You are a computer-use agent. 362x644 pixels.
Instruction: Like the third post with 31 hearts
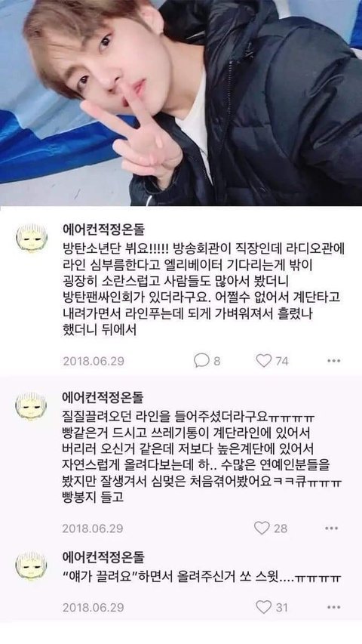[263, 607]
